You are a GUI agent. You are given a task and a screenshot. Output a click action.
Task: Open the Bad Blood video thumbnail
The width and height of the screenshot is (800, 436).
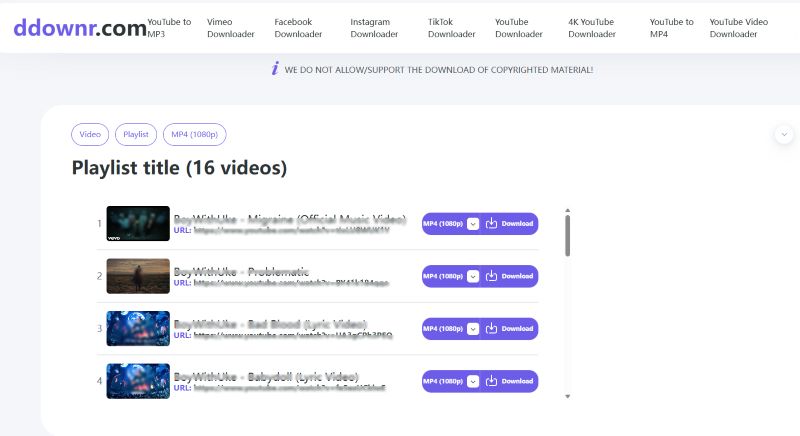pos(138,328)
